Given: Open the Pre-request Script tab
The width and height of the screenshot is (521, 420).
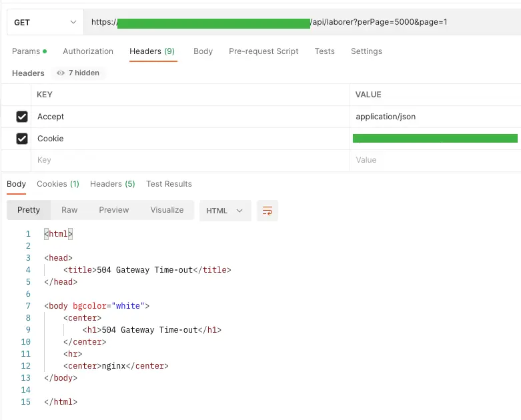Looking at the screenshot, I should coord(264,51).
